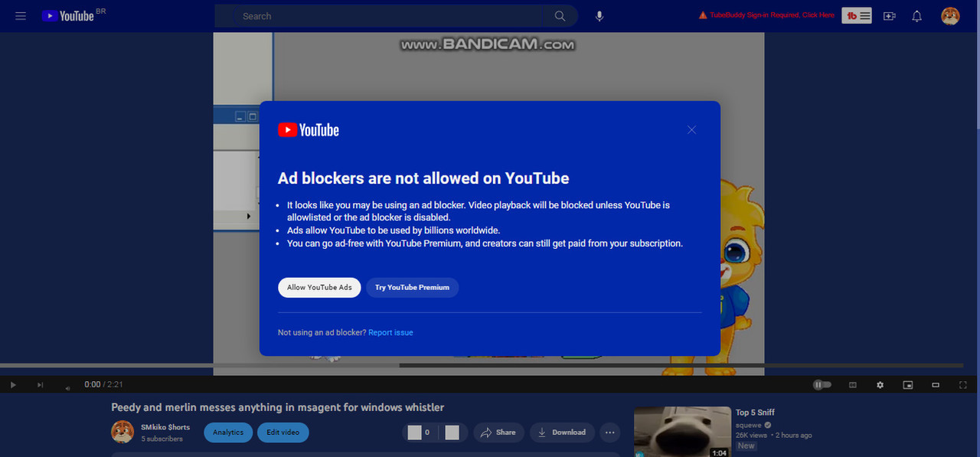Go to YouTube home via logo
Screen dimensions: 980x457
pyautogui.click(x=67, y=16)
